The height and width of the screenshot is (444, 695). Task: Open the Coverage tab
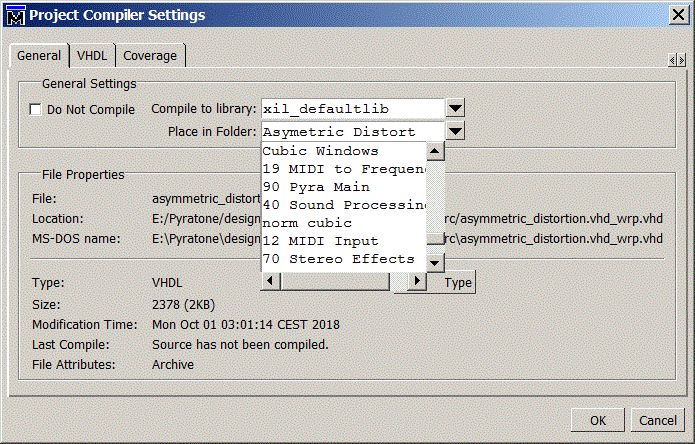(x=150, y=56)
